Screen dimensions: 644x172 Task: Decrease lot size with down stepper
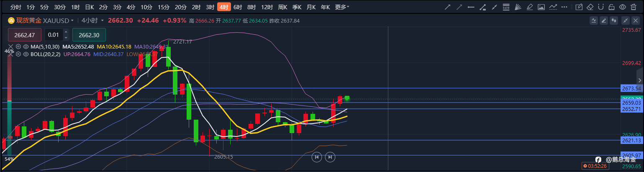(66, 38)
